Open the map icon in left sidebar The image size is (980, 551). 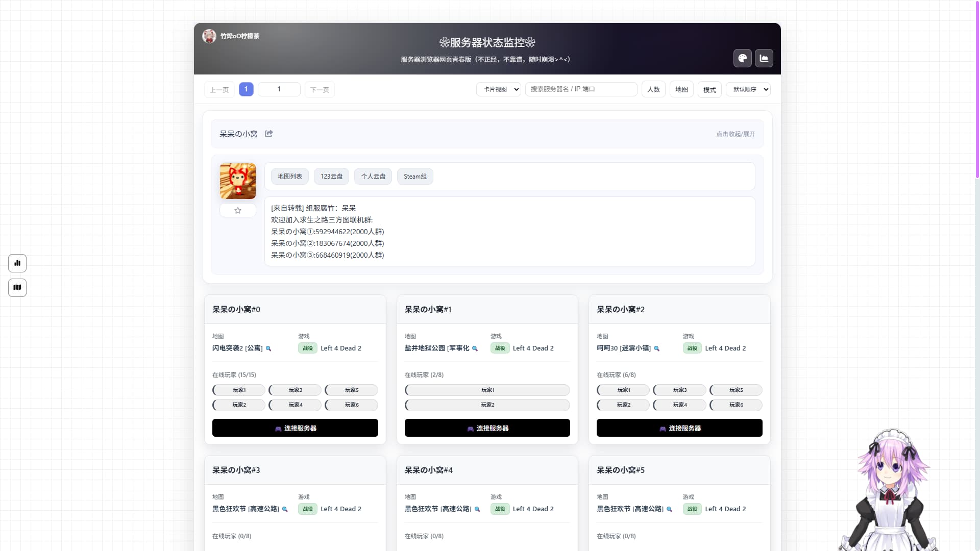click(x=17, y=287)
